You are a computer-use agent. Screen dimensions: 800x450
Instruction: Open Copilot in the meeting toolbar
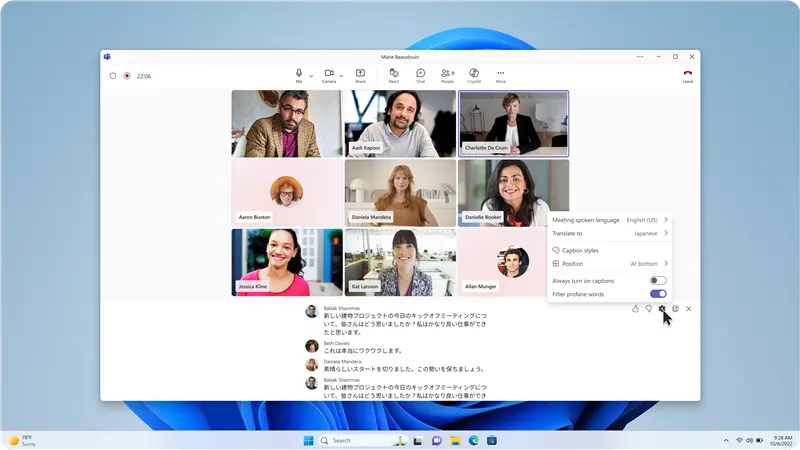coord(474,76)
